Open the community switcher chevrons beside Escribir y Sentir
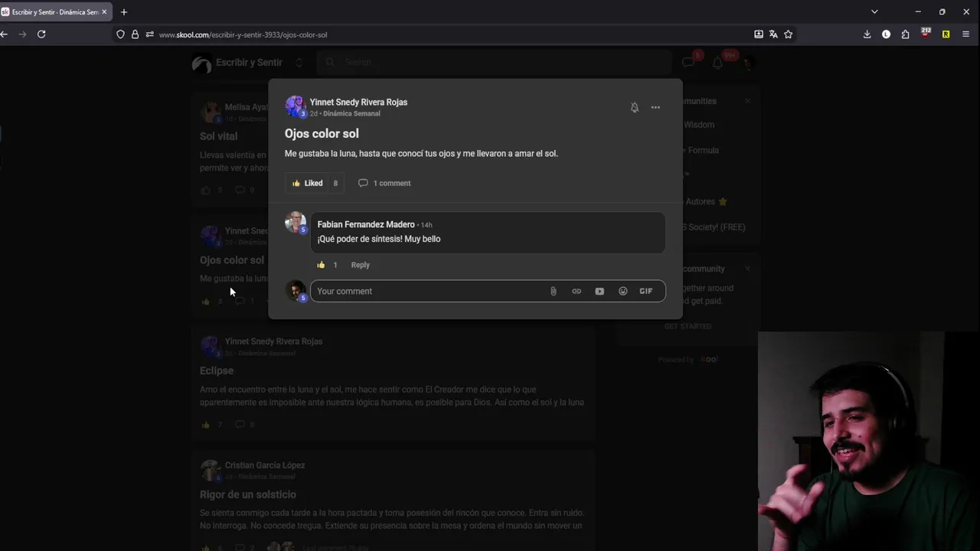The height and width of the screenshot is (551, 980). point(299,63)
